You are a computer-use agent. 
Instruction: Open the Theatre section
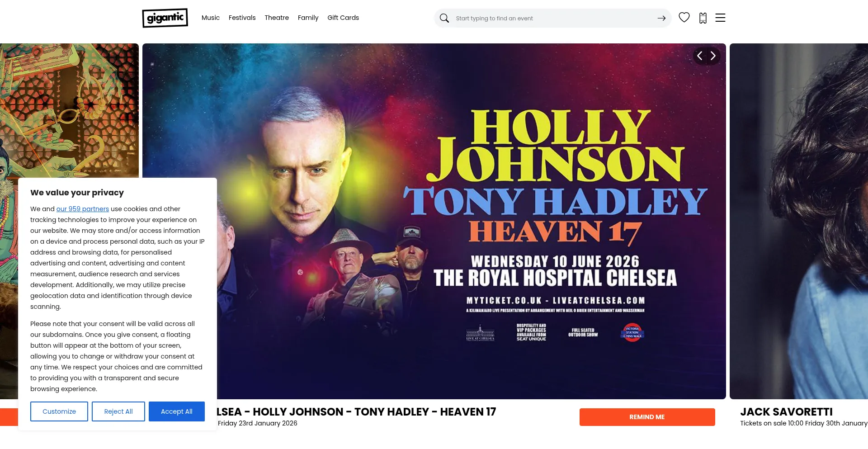click(277, 18)
